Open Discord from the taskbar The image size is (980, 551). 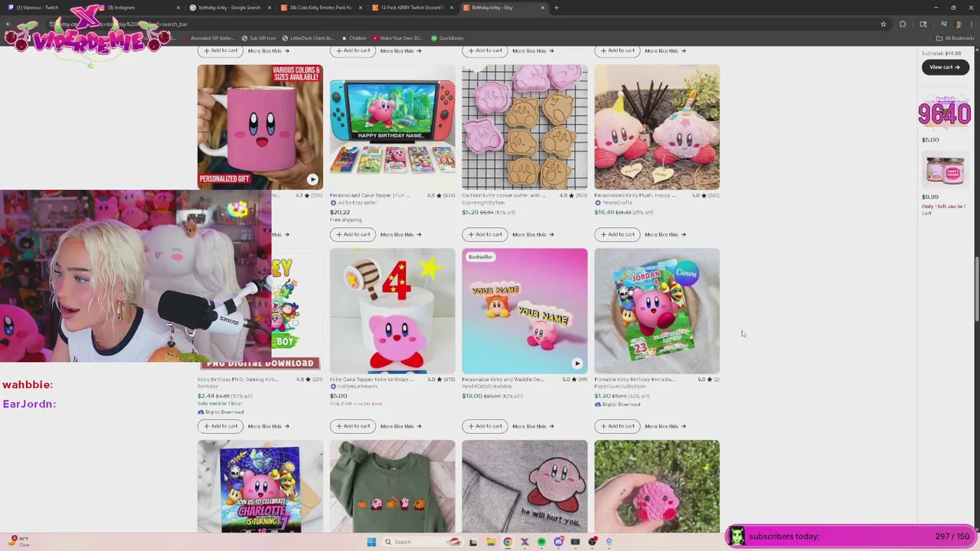click(x=558, y=542)
